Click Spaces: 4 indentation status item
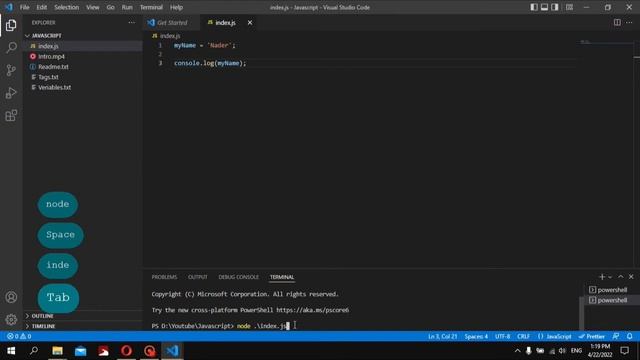This screenshot has width=640, height=360. tap(476, 337)
